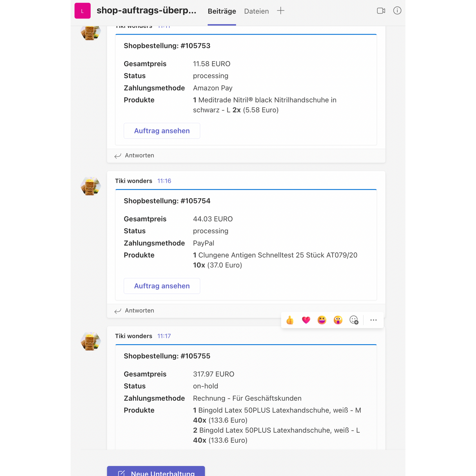Add a new tab using the plus icon
Viewport: 476px width, 476px height.
[x=280, y=11]
